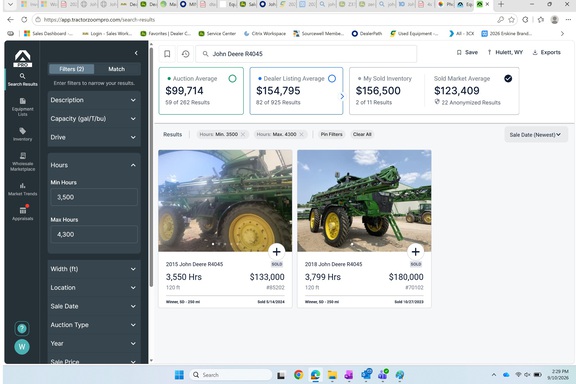Expand the Drive filter

click(94, 137)
